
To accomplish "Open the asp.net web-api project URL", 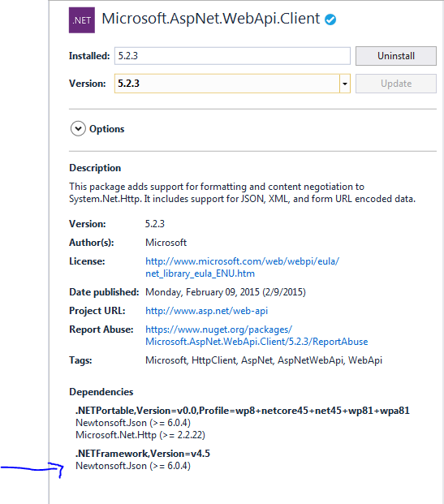I will (x=206, y=311).
